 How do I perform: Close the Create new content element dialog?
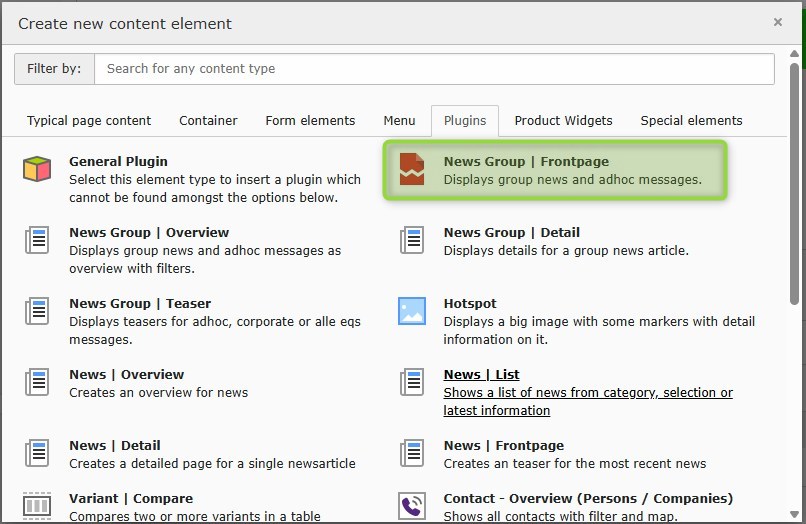[x=777, y=22]
